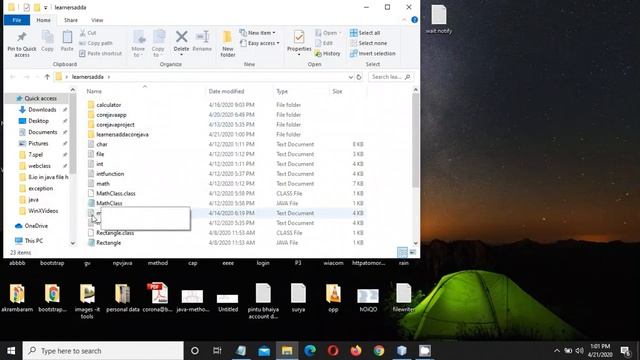The image size is (640, 360).
Task: Open corona PDF desktop icon
Action: (158, 298)
